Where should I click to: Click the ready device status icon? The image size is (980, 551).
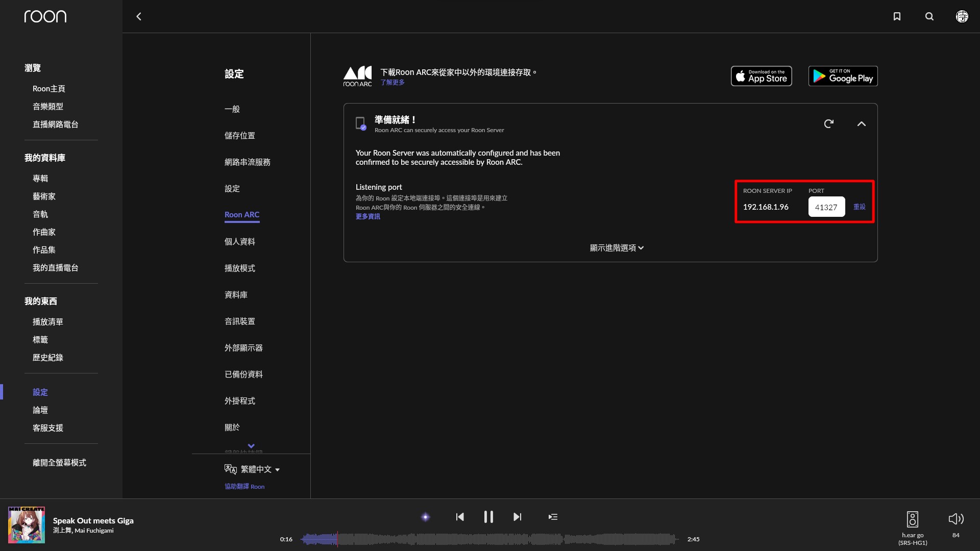tap(361, 123)
